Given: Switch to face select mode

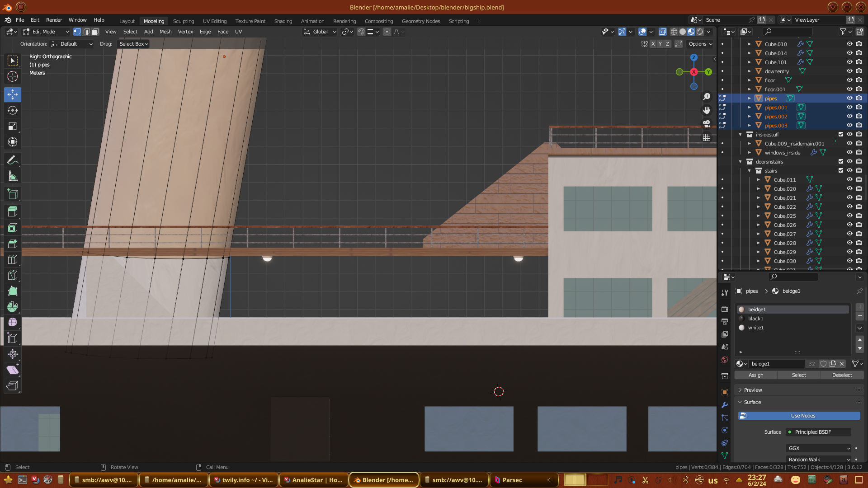Looking at the screenshot, I should pos(95,32).
